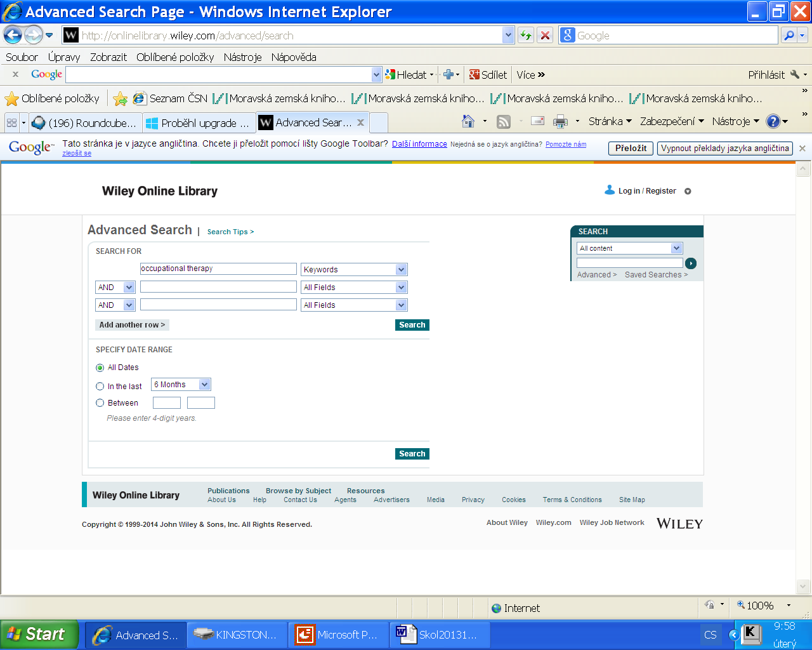Click the magnifier search icon beside Google box

tap(789, 36)
